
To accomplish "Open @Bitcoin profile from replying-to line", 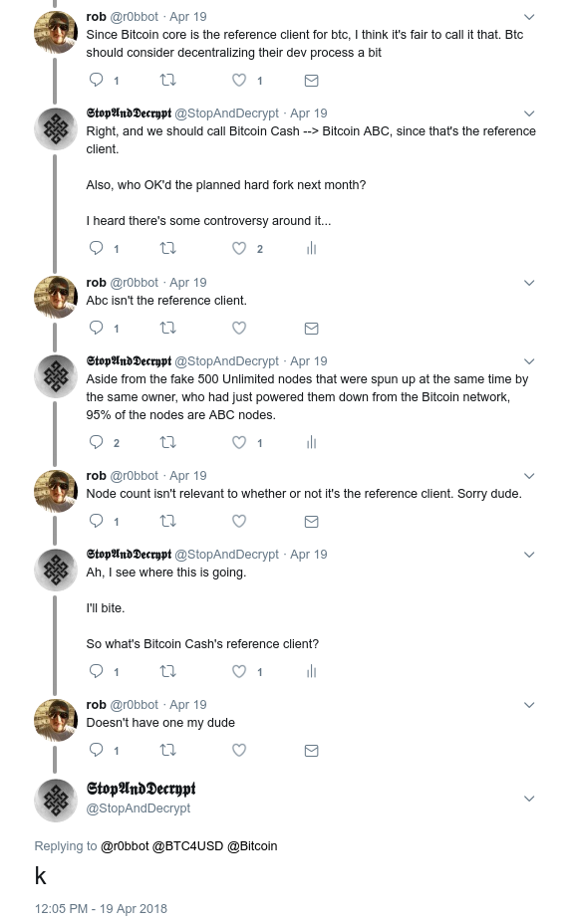I will tap(252, 846).
